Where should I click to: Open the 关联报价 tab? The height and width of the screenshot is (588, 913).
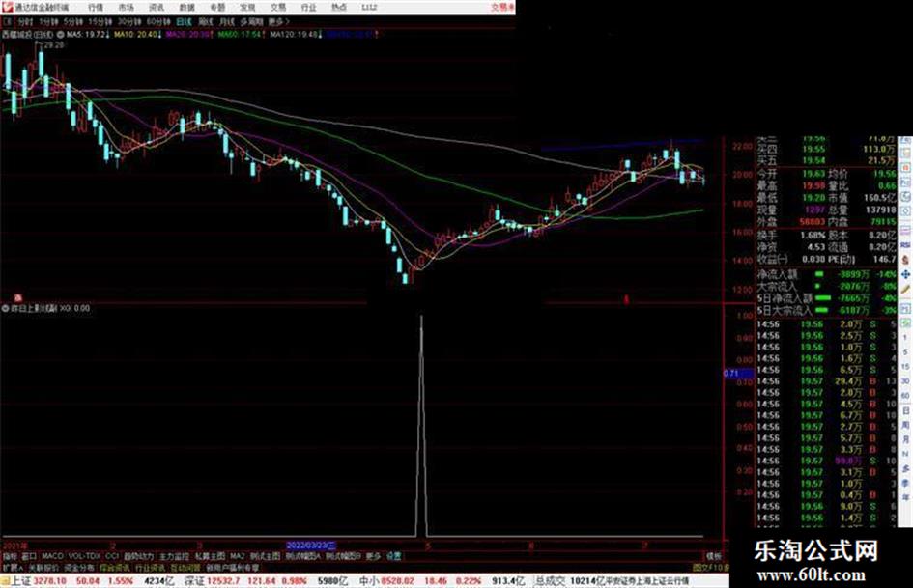(x=43, y=567)
